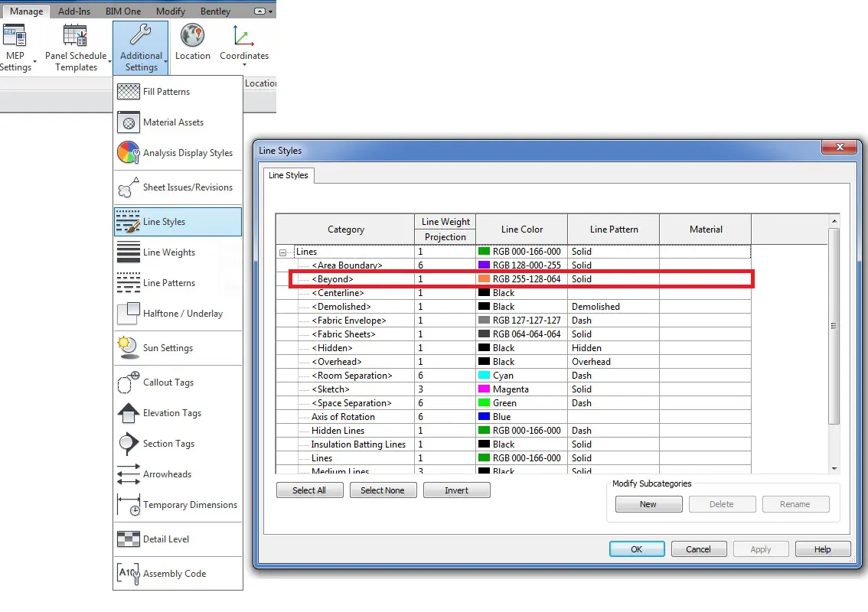Select <Fabric Envelope> row

[513, 321]
